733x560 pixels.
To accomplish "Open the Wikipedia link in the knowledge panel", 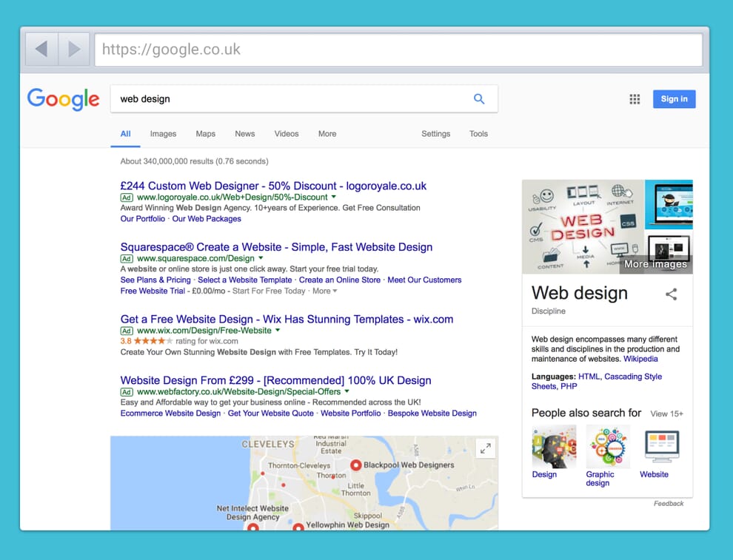I will (x=640, y=359).
